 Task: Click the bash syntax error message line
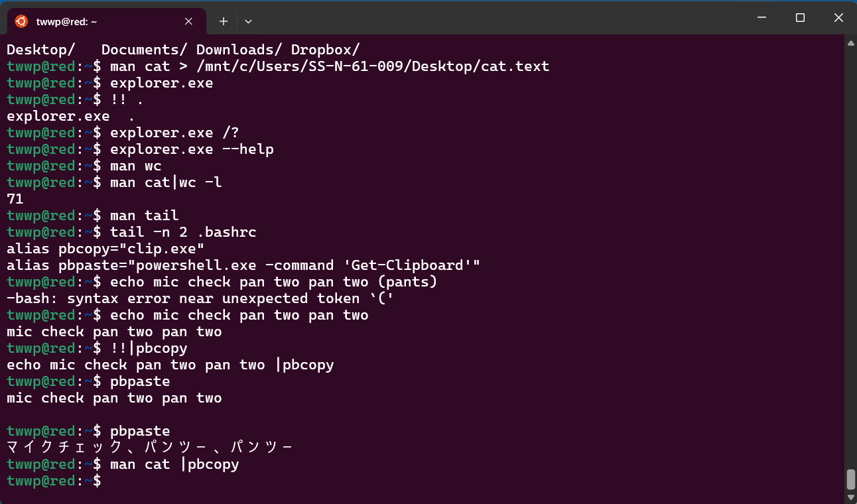200,298
